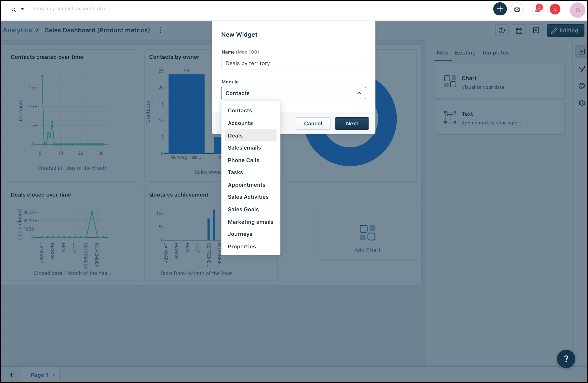Click the plus quick-add button
The height and width of the screenshot is (383, 588).
(500, 9)
